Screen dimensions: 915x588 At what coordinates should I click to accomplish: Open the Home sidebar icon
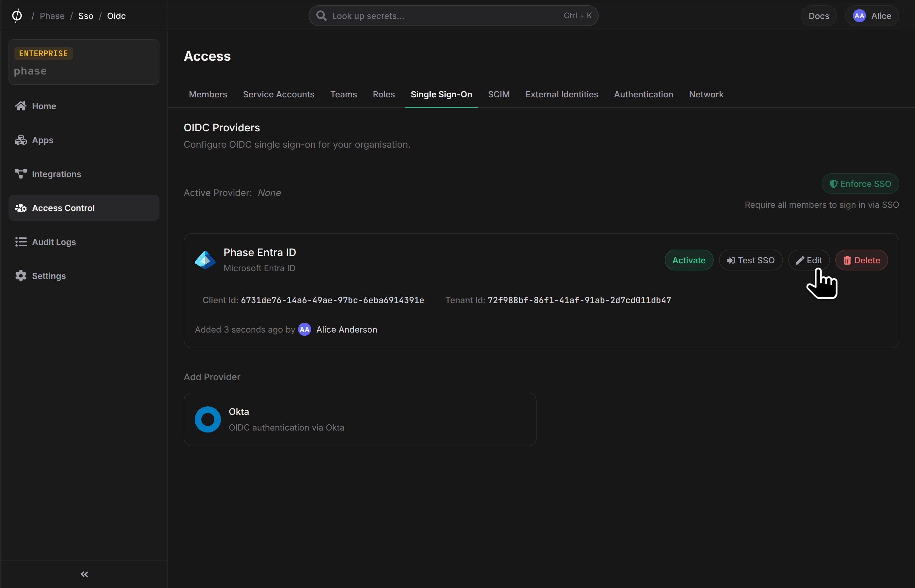point(21,106)
